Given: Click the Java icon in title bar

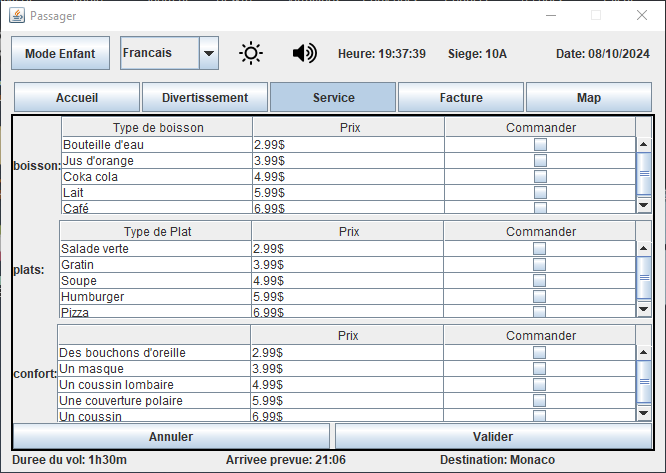Looking at the screenshot, I should pos(16,15).
